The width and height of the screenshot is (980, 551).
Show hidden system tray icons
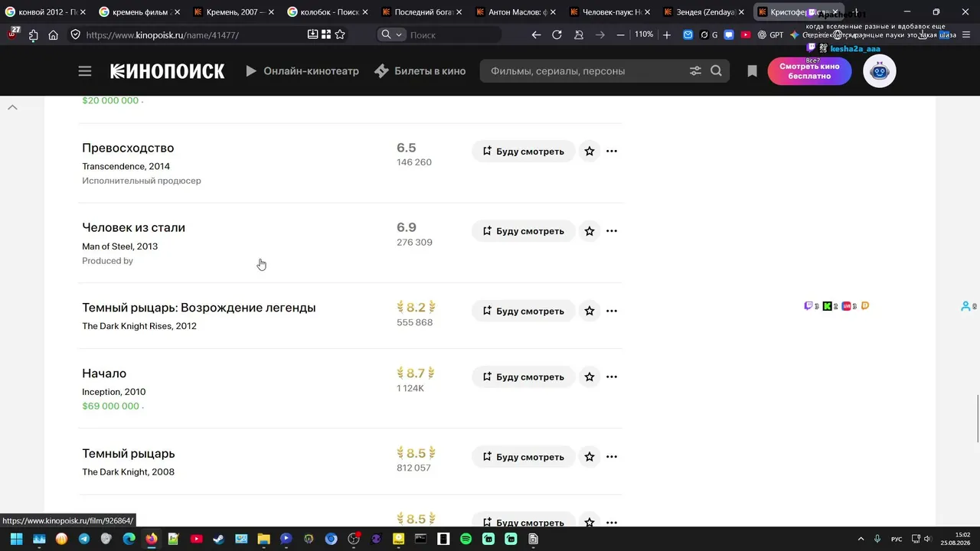(x=861, y=540)
